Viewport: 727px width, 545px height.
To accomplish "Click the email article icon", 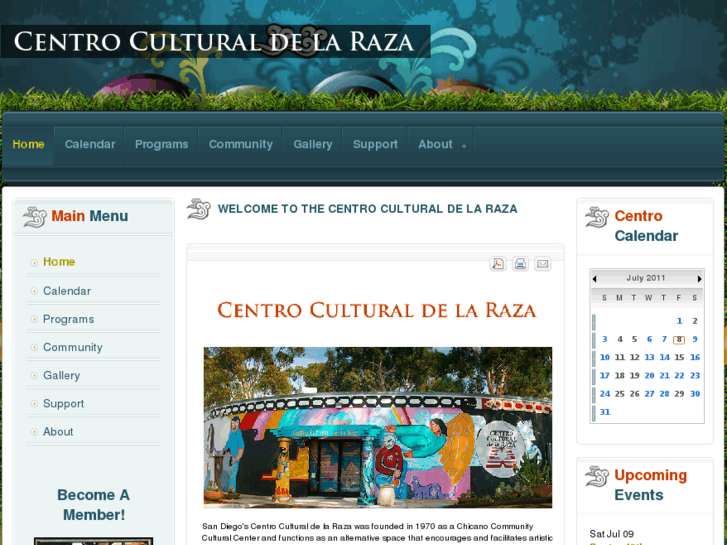I will tap(542, 264).
